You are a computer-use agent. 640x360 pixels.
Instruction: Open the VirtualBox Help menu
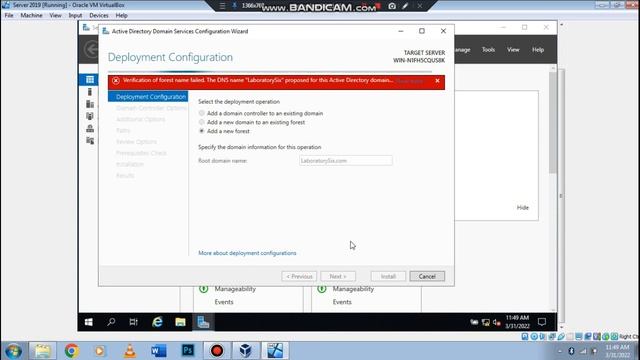click(x=122, y=15)
